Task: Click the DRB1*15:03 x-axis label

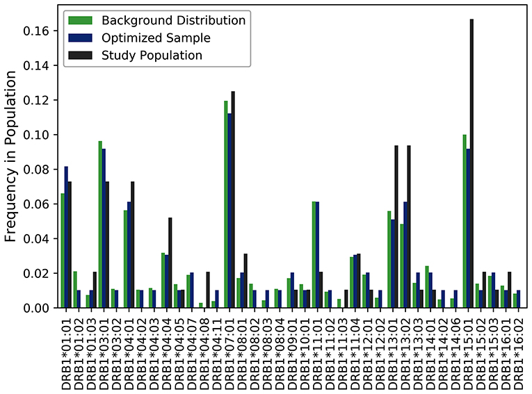Action: click(x=493, y=353)
